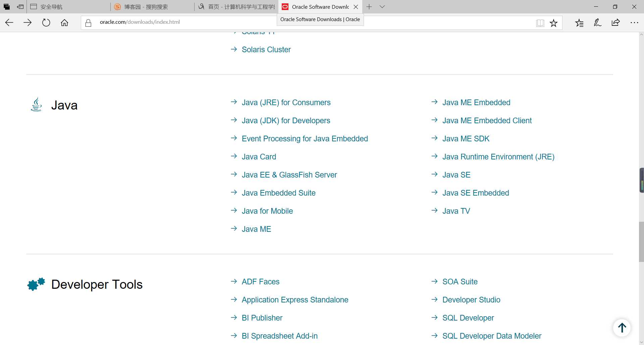Open Java SE Embedded link
This screenshot has width=644, height=345.
[475, 193]
